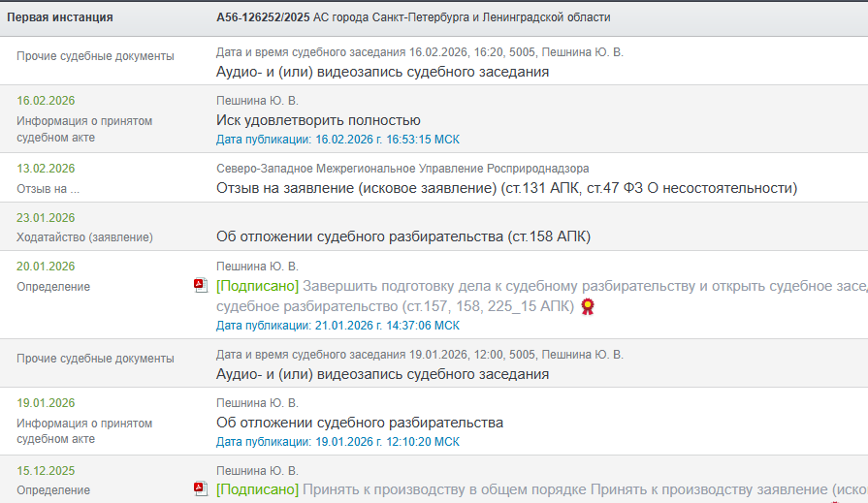Screen dimensions: 868x503
Task: Click the 13.02.2026 date entry
Action: 46,169
